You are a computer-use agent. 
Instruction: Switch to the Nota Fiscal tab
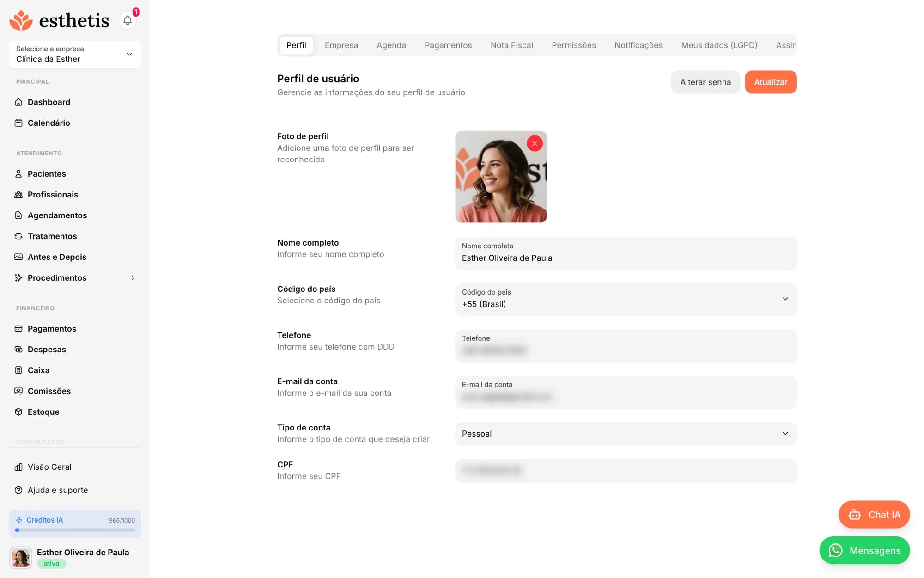tap(512, 45)
